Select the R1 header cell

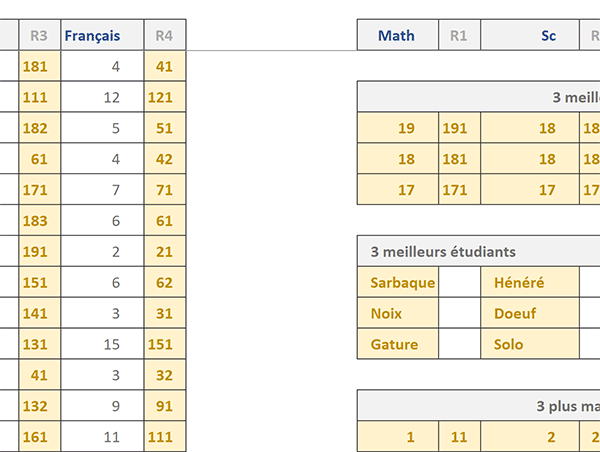pos(460,35)
